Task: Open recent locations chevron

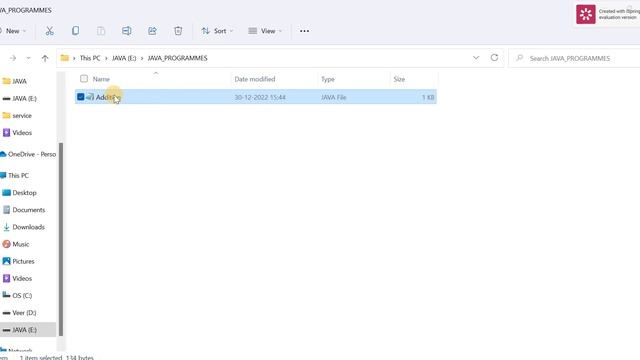Action: pos(28,58)
